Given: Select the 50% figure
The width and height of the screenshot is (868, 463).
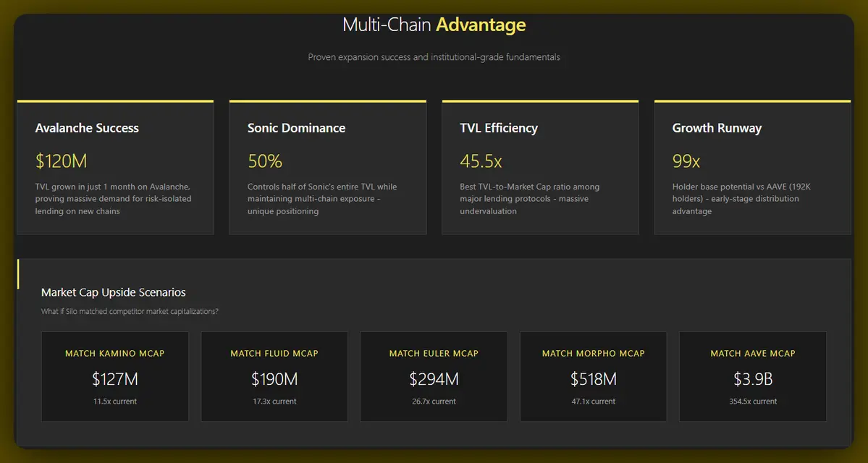Looking at the screenshot, I should tap(265, 161).
